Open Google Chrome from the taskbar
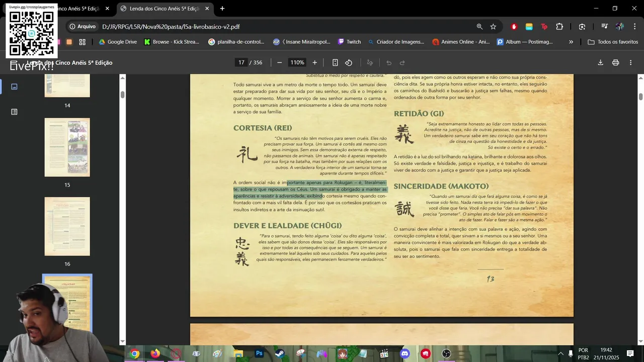The image size is (644, 362). coord(134,353)
